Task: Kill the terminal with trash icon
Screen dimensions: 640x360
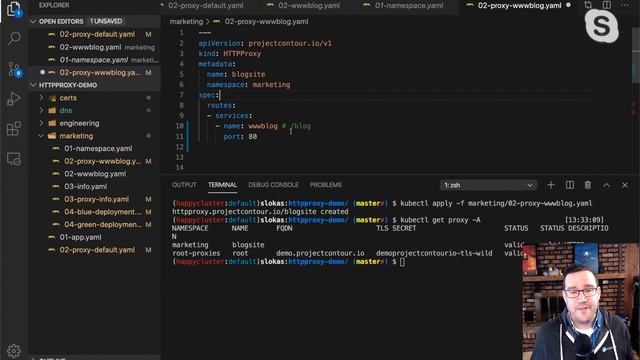Action: 588,185
